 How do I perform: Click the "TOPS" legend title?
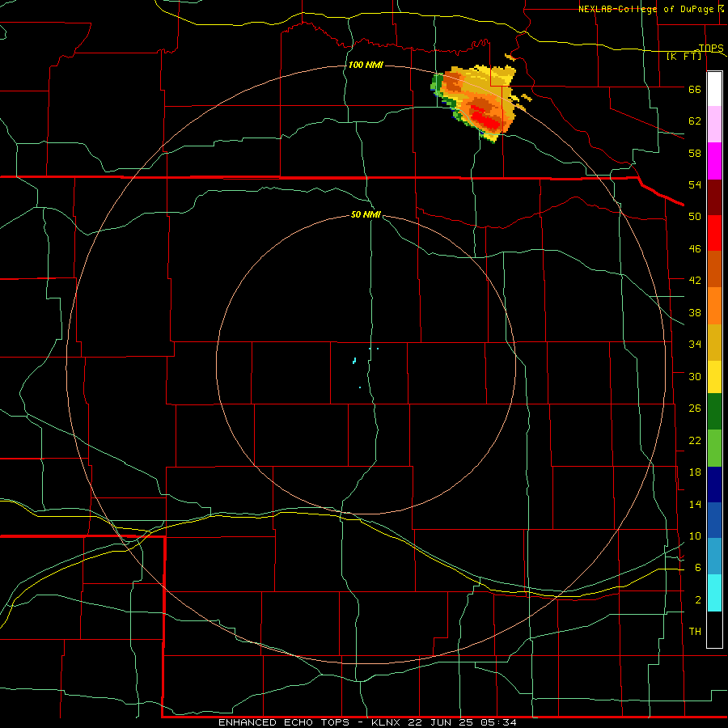(x=711, y=48)
